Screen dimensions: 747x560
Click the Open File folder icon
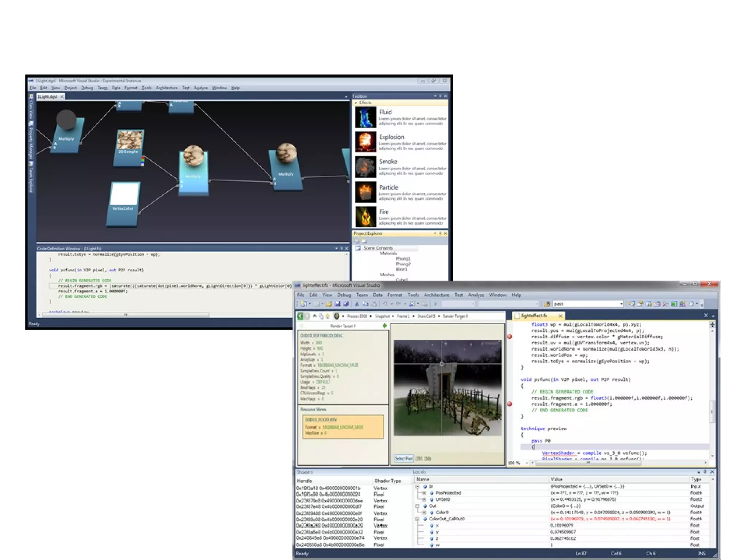329,304
